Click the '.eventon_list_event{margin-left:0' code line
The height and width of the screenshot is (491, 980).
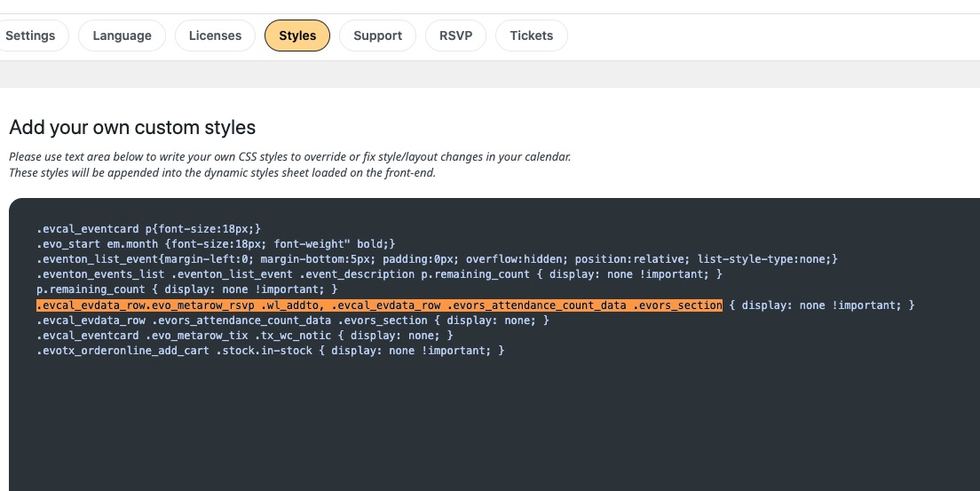[x=437, y=259]
